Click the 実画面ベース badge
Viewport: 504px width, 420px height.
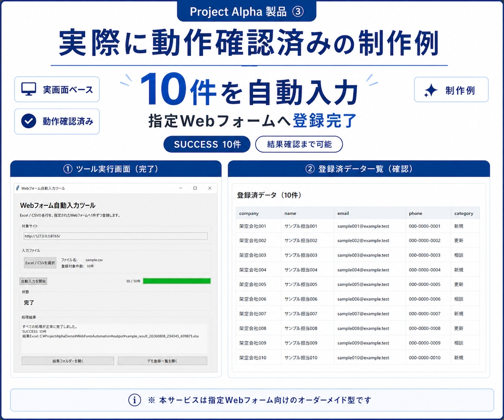(x=57, y=89)
